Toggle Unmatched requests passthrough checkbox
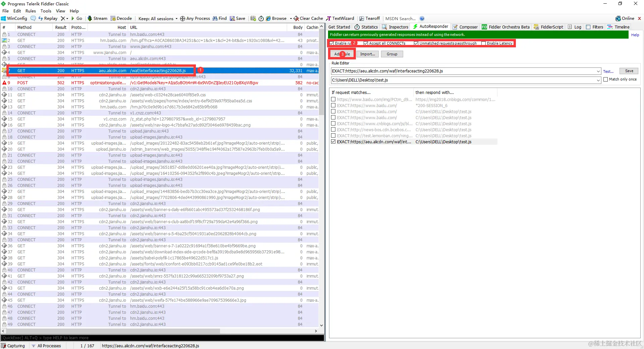Viewport: 644px width, 349px height. point(416,43)
